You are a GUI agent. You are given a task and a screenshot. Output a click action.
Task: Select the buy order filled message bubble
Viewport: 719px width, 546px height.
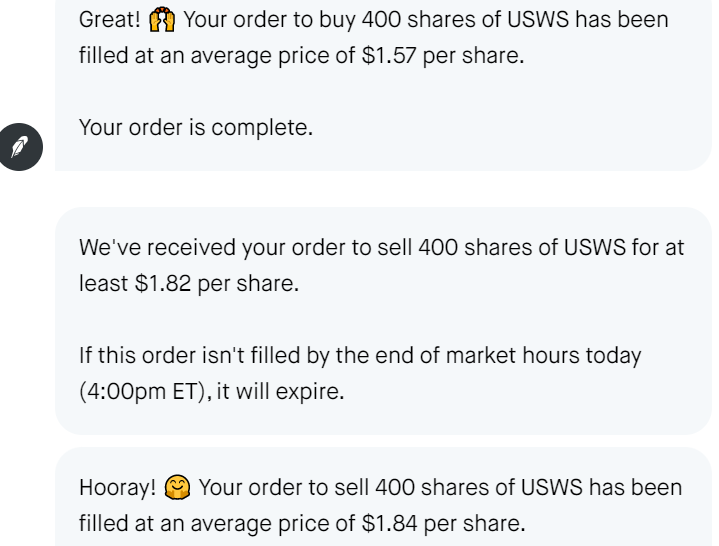[382, 85]
